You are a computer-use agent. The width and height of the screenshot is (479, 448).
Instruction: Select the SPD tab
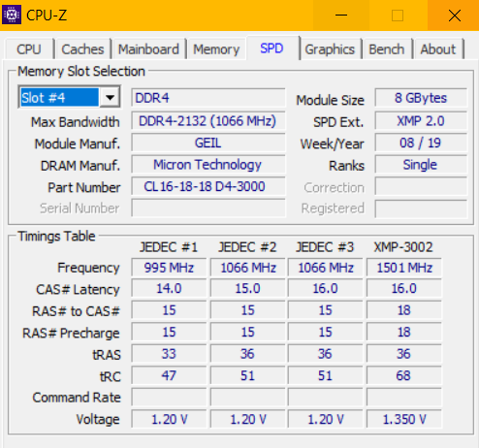(272, 48)
